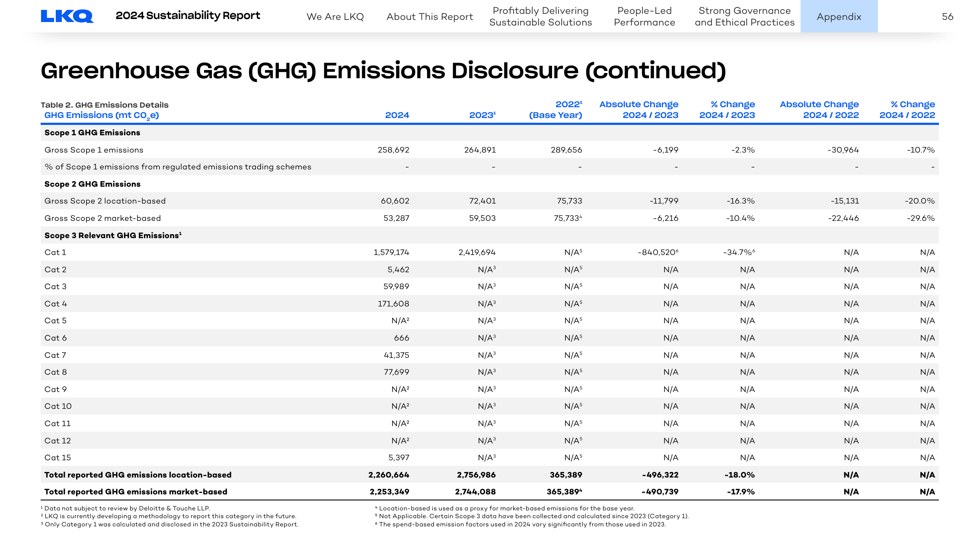Click the -11,799 absolute change cell
The width and height of the screenshot is (980, 551).
[x=664, y=201]
